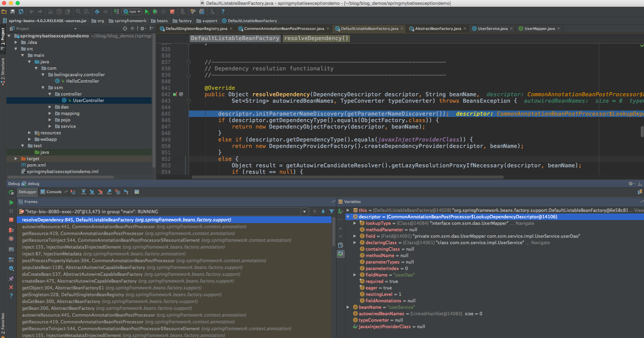The width and height of the screenshot is (644, 338).
Task: Click the editor's horizontal scrollbar
Action: (x=347, y=177)
